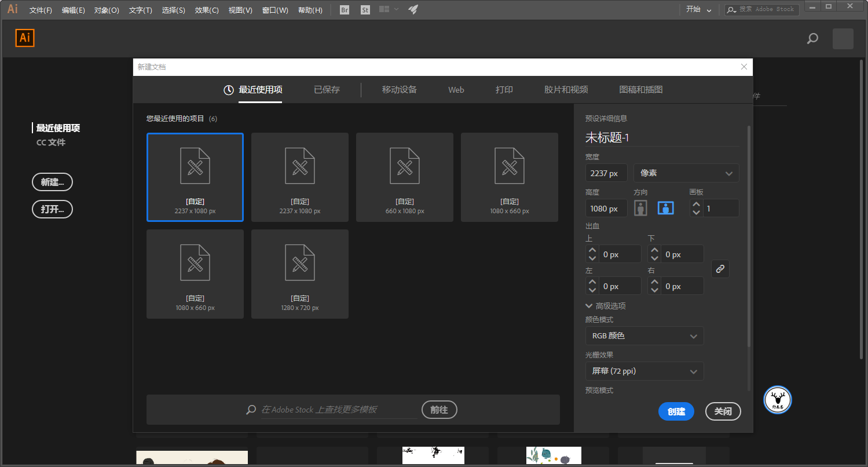Increase the 左 bleed value
The height and width of the screenshot is (467, 868).
click(x=592, y=282)
